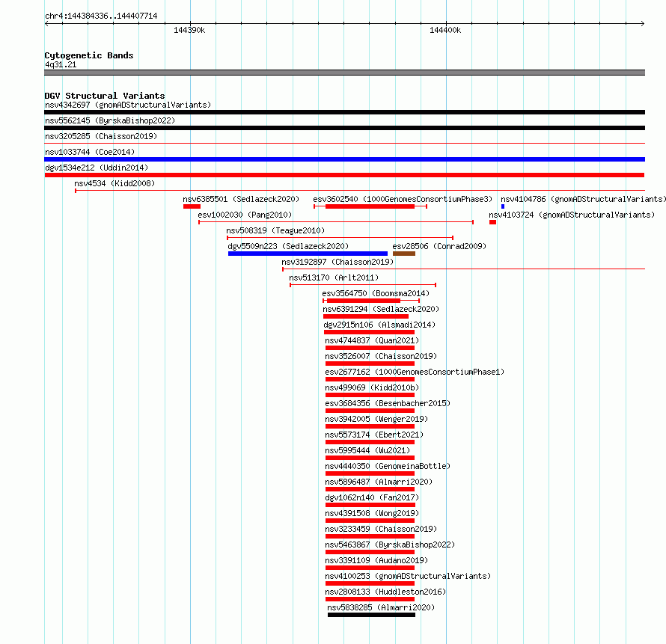Click the brown esv28506 Conrad2009 bar

click(x=404, y=254)
